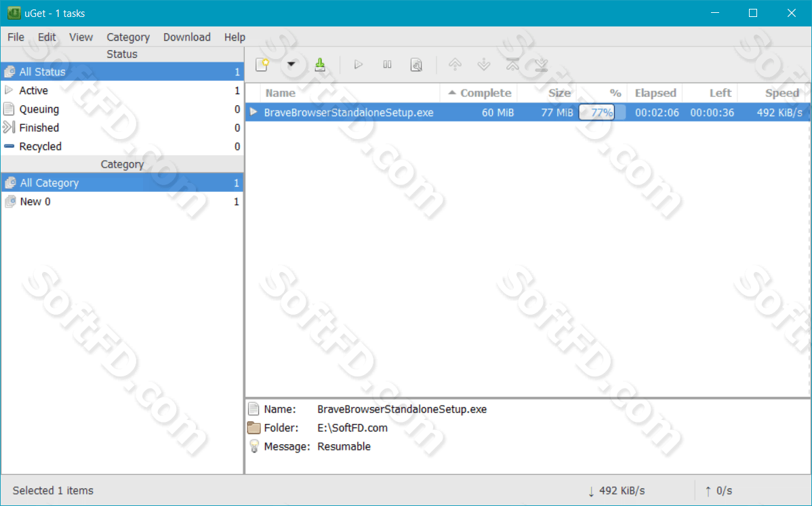Minimize the uGet window
Image resolution: width=812 pixels, height=506 pixels.
point(715,13)
